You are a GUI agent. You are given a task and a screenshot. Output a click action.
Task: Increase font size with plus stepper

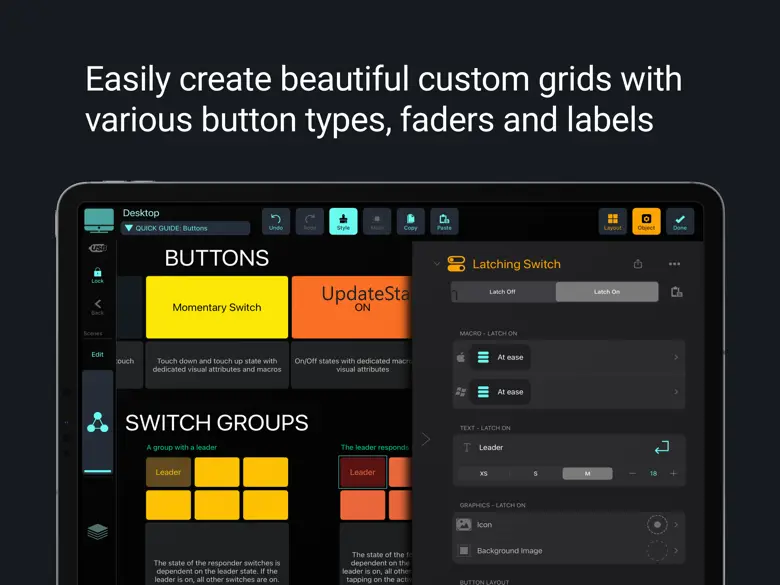[x=673, y=473]
